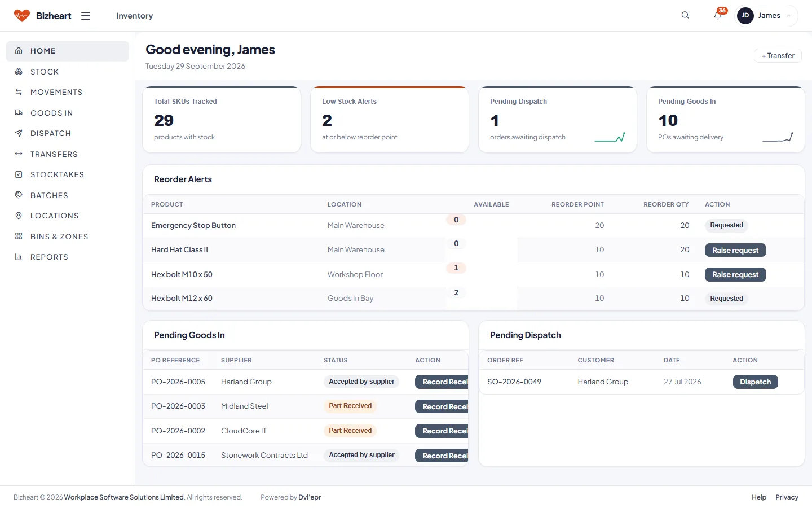The width and height of the screenshot is (812, 508).
Task: Click the CloudCore IT supplier name
Action: pos(244,431)
